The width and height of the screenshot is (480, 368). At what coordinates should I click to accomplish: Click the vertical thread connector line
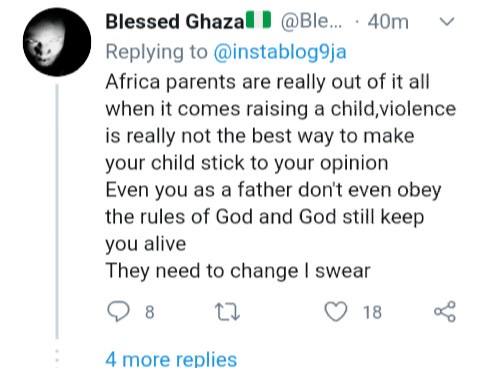point(57,212)
